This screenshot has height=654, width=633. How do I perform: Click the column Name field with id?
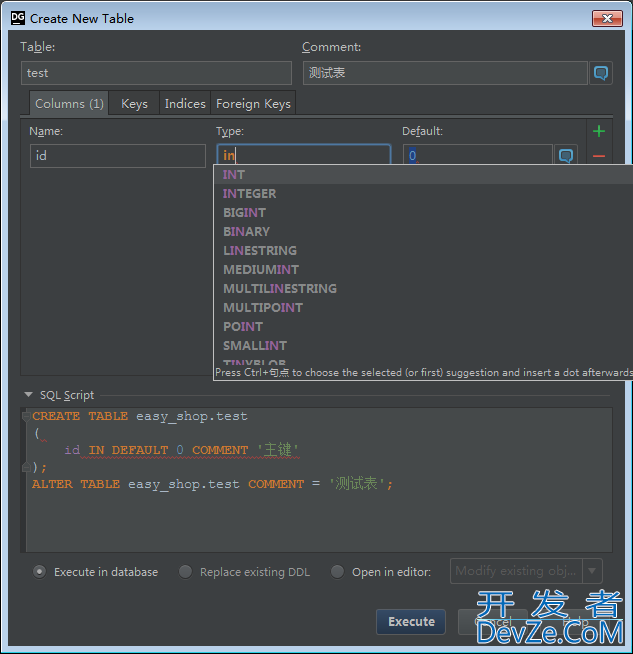pyautogui.click(x=118, y=156)
